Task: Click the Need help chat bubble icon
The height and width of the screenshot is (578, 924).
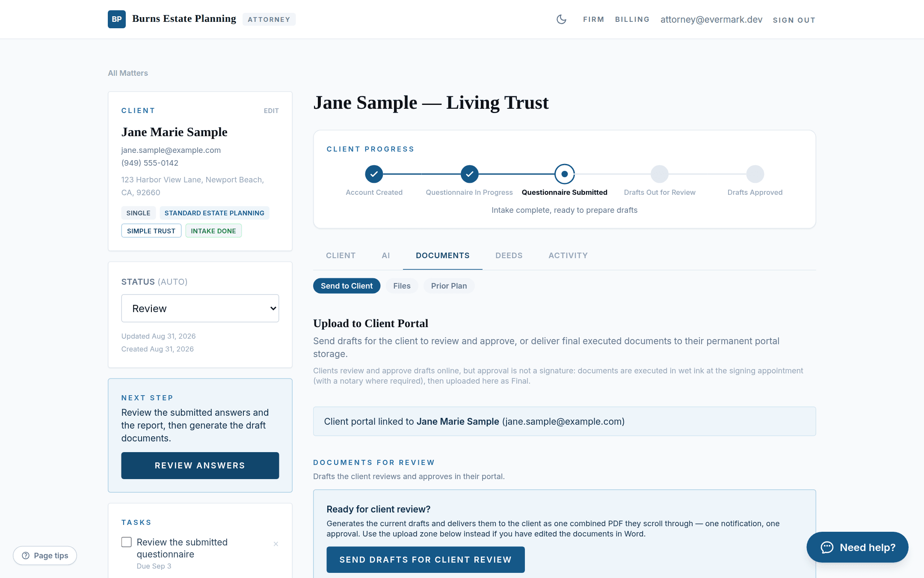Action: tap(827, 547)
